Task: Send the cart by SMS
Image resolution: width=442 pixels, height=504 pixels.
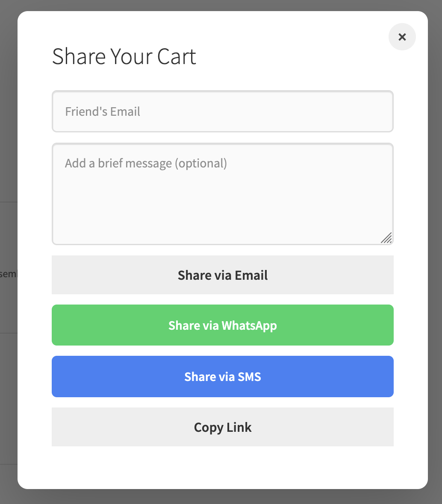Action: [222, 376]
